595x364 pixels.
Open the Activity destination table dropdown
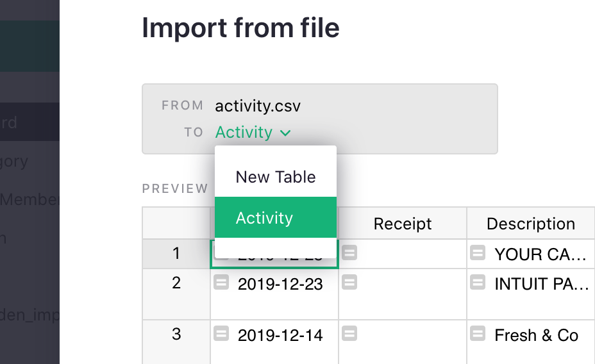[x=253, y=133]
